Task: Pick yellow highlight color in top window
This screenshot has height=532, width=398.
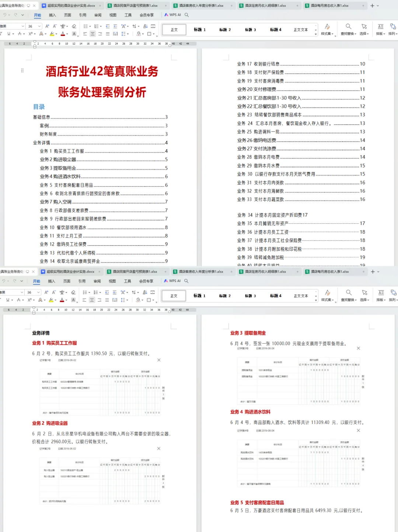Action: tap(52, 34)
